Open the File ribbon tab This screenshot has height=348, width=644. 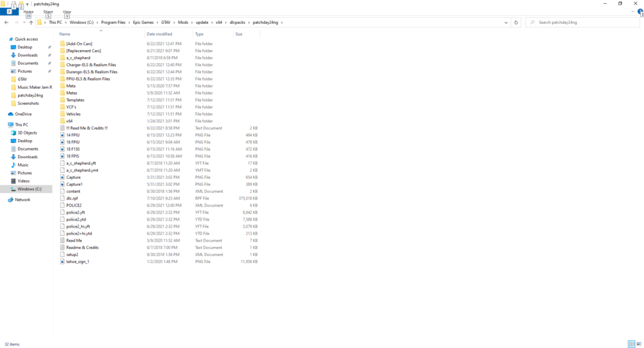pos(9,12)
